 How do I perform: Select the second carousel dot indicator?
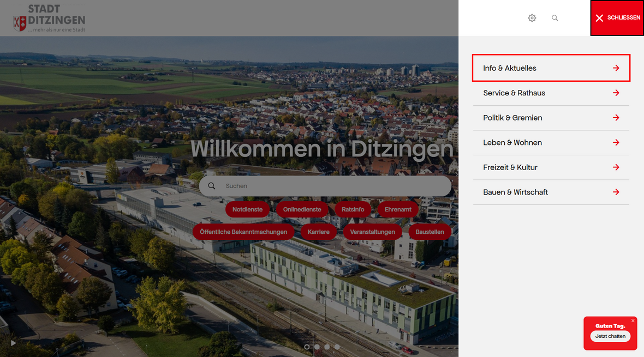(x=317, y=346)
